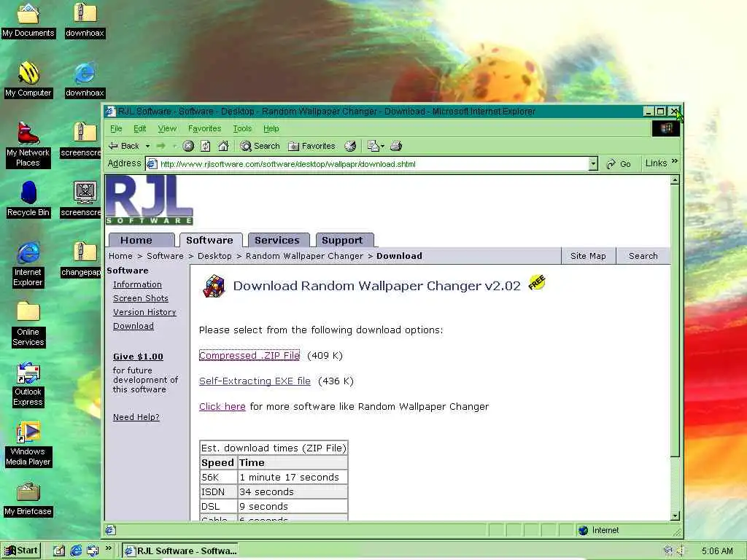Click the Forward arrow in IE toolbar
Screen dimensions: 747x560
point(161,146)
